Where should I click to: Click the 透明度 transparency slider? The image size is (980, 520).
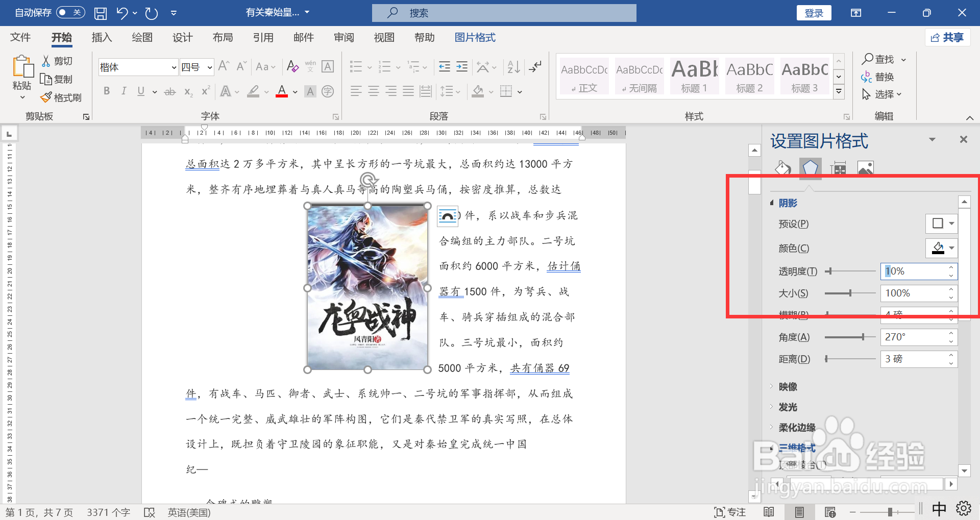point(850,271)
